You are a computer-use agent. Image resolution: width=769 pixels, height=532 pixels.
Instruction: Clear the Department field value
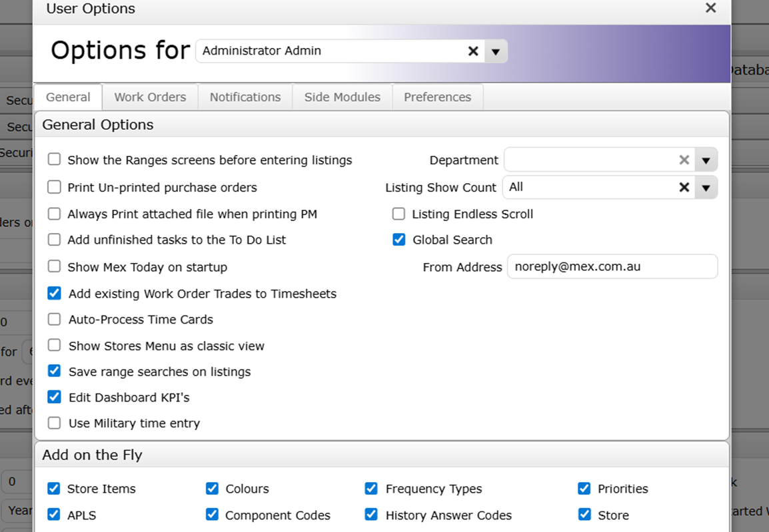pyautogui.click(x=684, y=160)
